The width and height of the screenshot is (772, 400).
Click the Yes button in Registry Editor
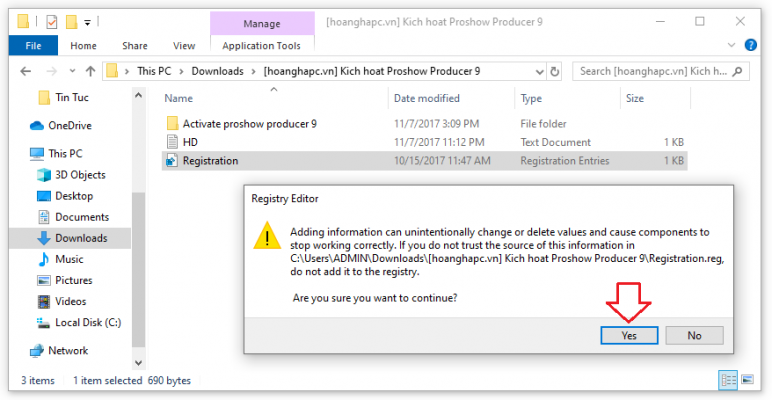tap(629, 335)
